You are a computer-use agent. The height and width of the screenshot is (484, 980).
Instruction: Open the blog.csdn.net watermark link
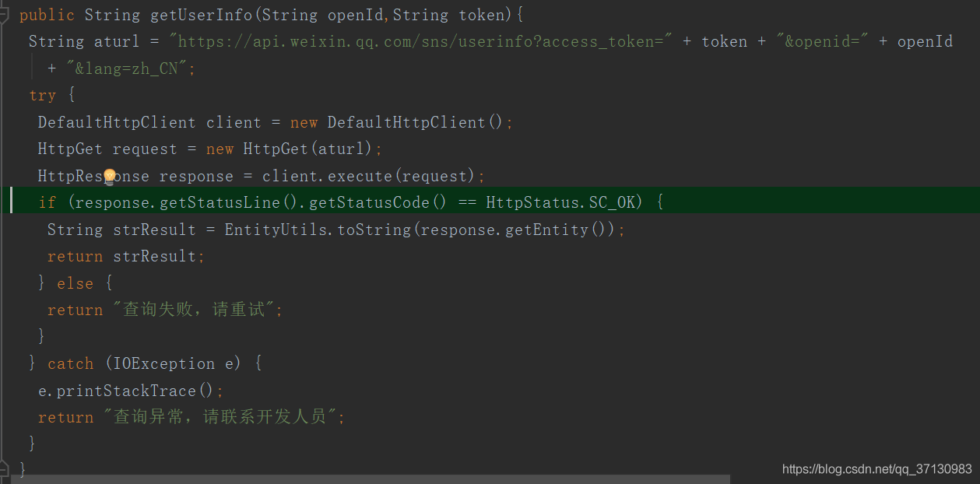[x=876, y=469]
